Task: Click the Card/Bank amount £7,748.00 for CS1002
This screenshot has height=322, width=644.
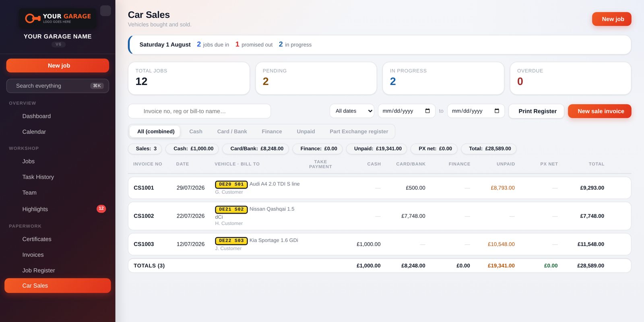Action: click(x=413, y=216)
